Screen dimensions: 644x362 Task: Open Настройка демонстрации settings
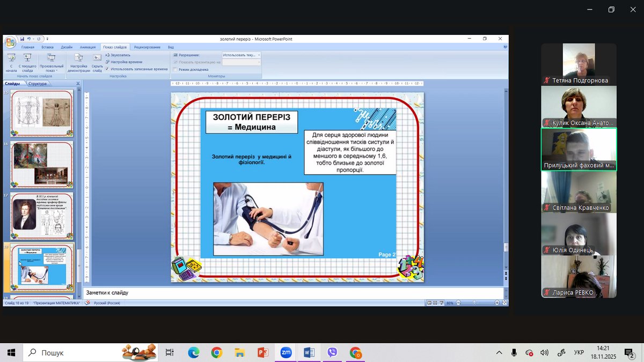pos(78,58)
